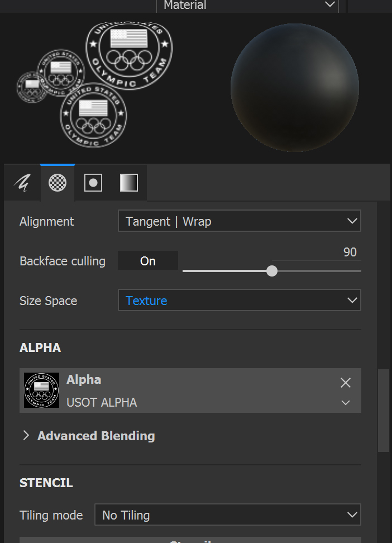Open the Material dropdown at top
392x543 pixels.
pos(247,5)
